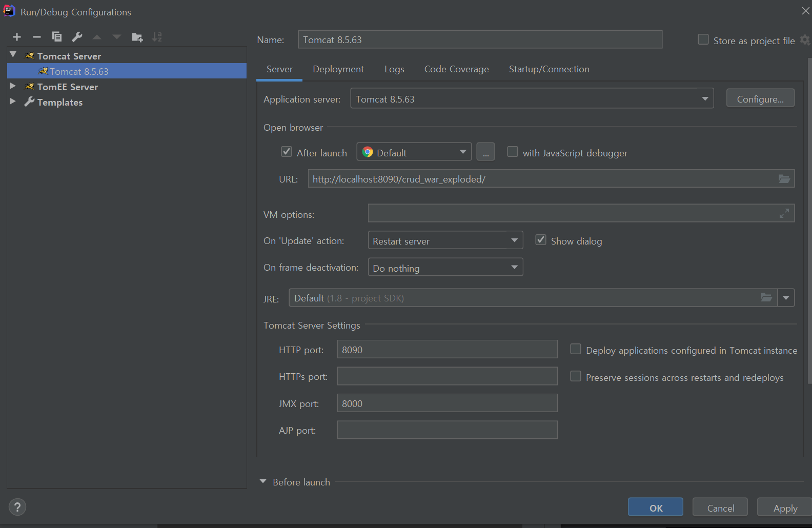Click the AJP port field
Viewport: 812px width, 528px height.
click(x=448, y=430)
